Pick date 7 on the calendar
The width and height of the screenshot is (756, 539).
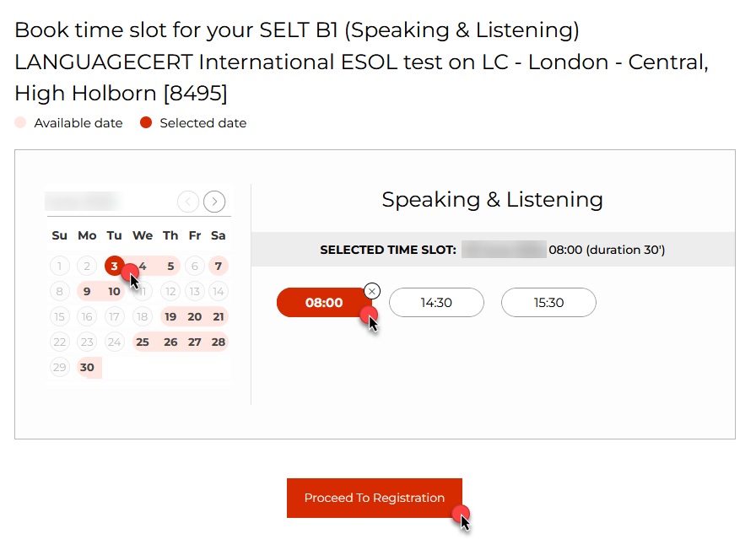pos(219,266)
